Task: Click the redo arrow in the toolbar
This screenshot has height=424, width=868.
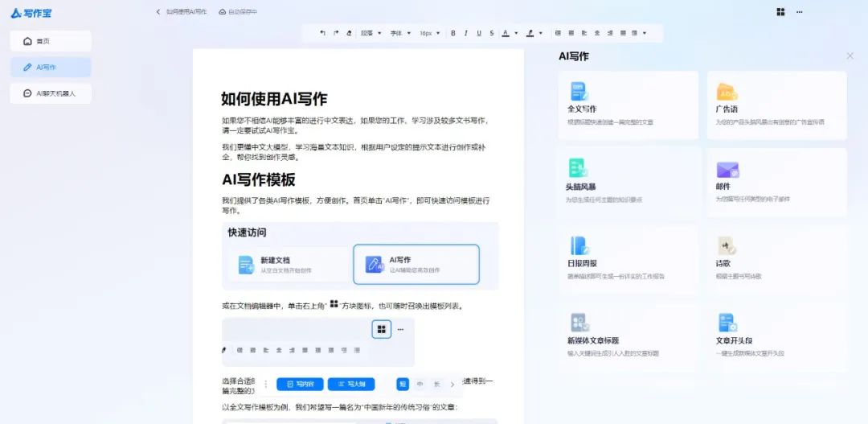Action: click(336, 33)
